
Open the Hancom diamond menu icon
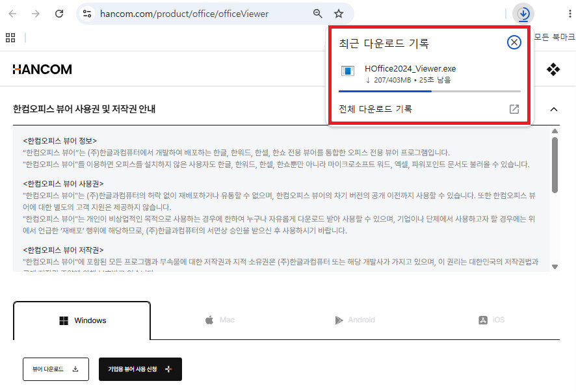pyautogui.click(x=553, y=69)
